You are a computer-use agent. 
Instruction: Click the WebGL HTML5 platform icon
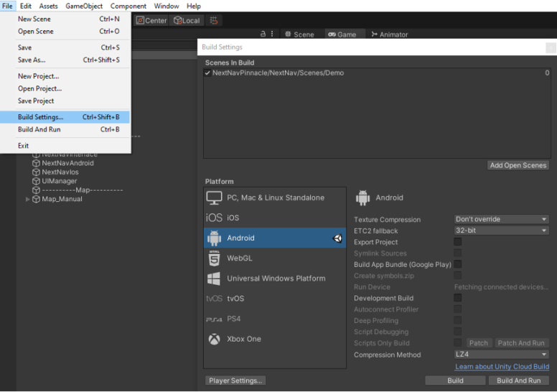[x=214, y=258]
